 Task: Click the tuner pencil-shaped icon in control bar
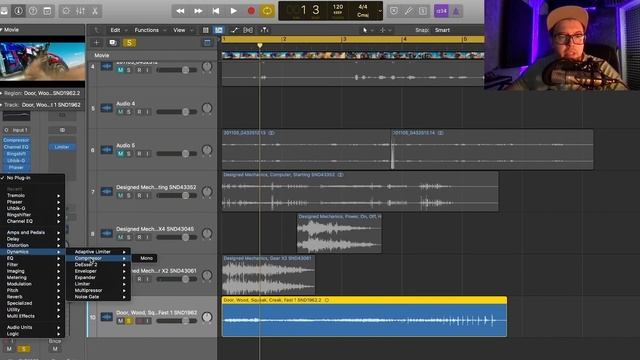click(408, 11)
